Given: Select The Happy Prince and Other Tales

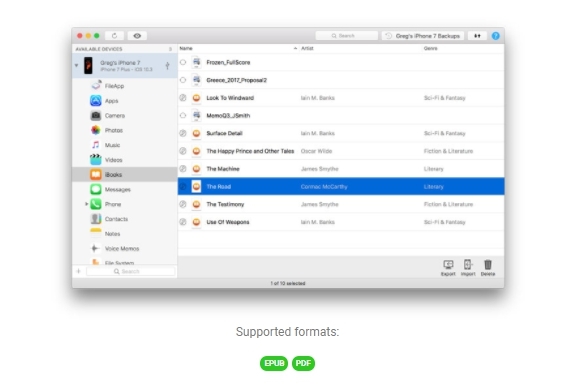Looking at the screenshot, I should 341,151.
